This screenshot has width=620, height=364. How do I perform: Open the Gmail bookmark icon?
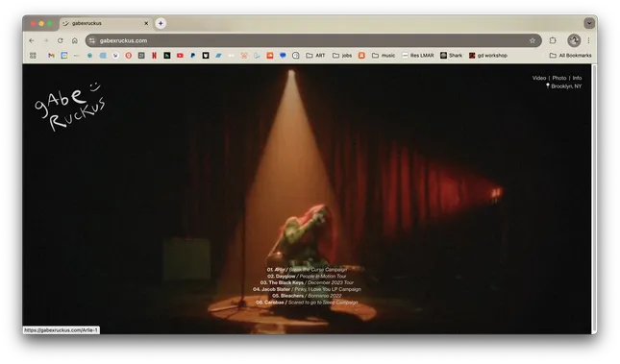coord(51,56)
